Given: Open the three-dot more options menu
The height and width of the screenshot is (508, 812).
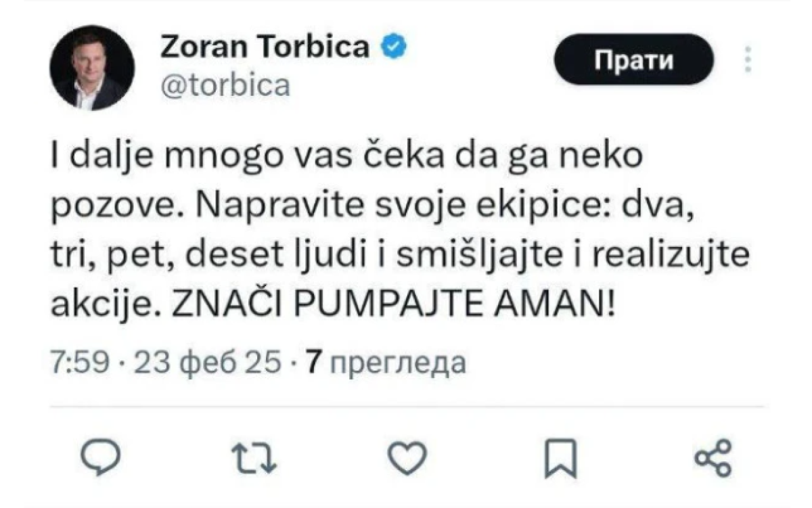Looking at the screenshot, I should pyautogui.click(x=748, y=60).
